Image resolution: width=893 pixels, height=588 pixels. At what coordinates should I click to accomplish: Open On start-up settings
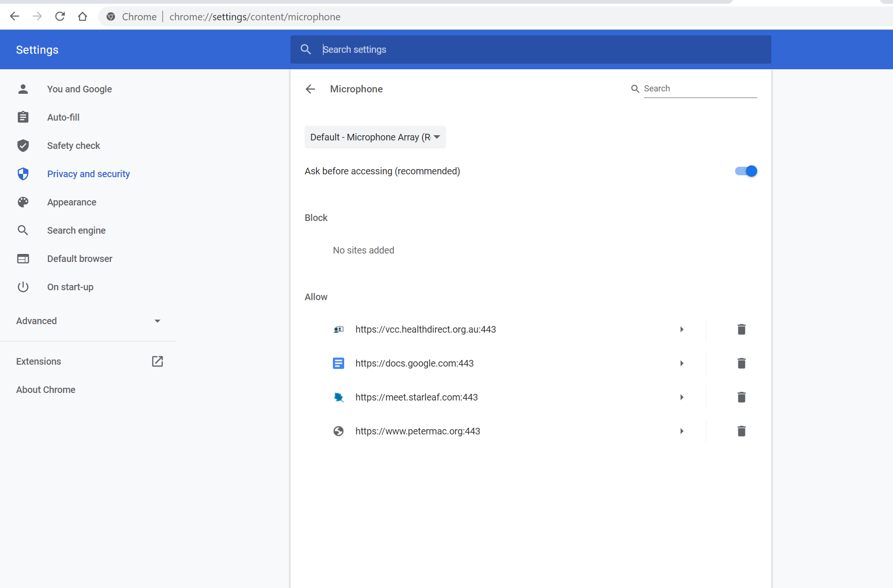[x=70, y=287]
